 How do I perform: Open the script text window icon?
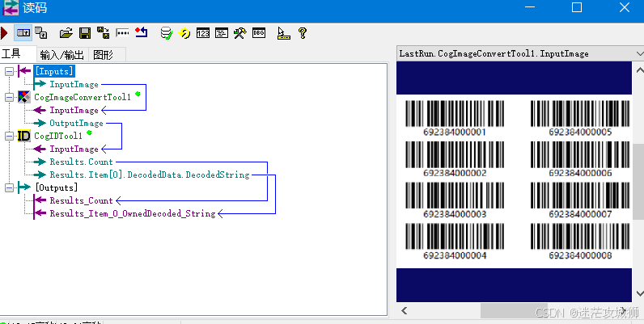222,33
